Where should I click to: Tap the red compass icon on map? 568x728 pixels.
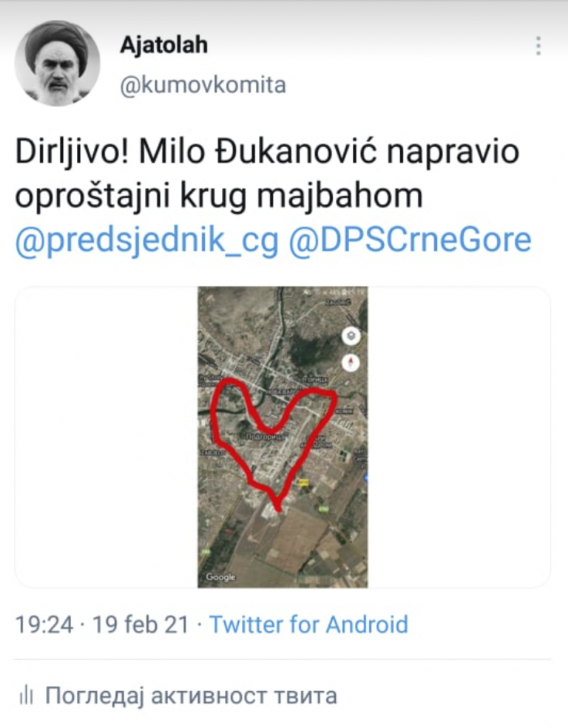[x=351, y=362]
